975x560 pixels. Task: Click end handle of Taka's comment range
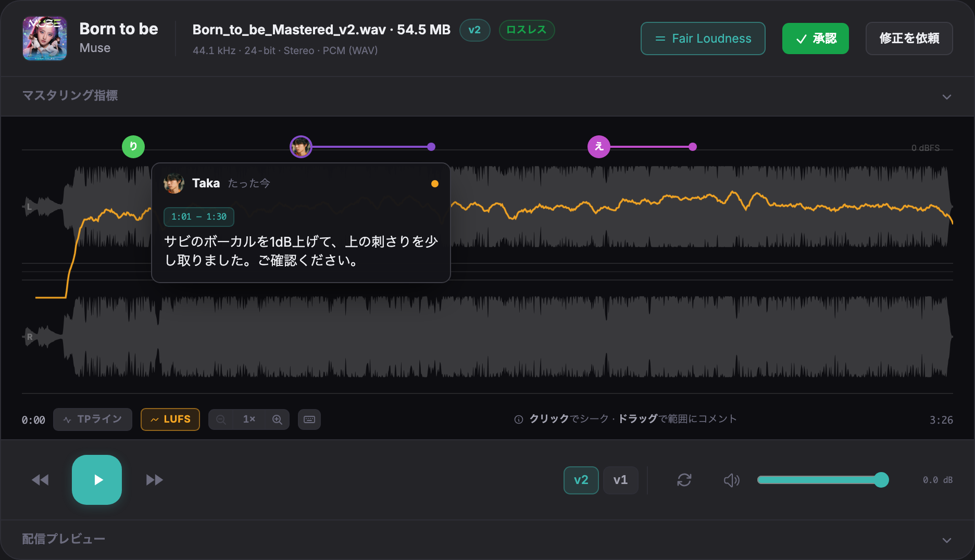431,147
